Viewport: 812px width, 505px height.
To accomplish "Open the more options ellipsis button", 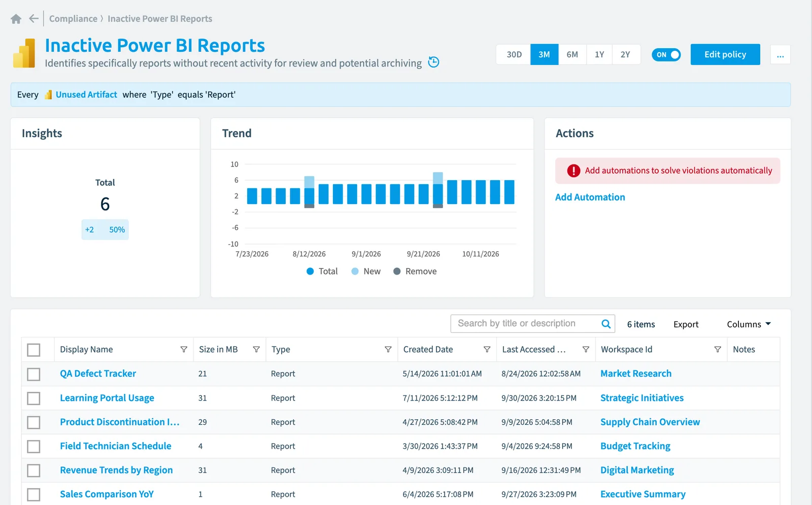I will [x=780, y=55].
